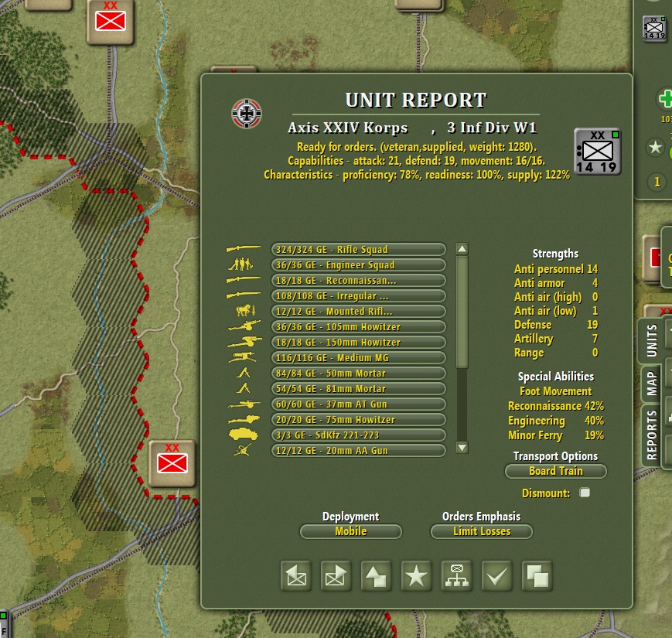The height and width of the screenshot is (638, 672).
Task: Select the 324/324 GE - Rifle Squad row
Action: (359, 249)
